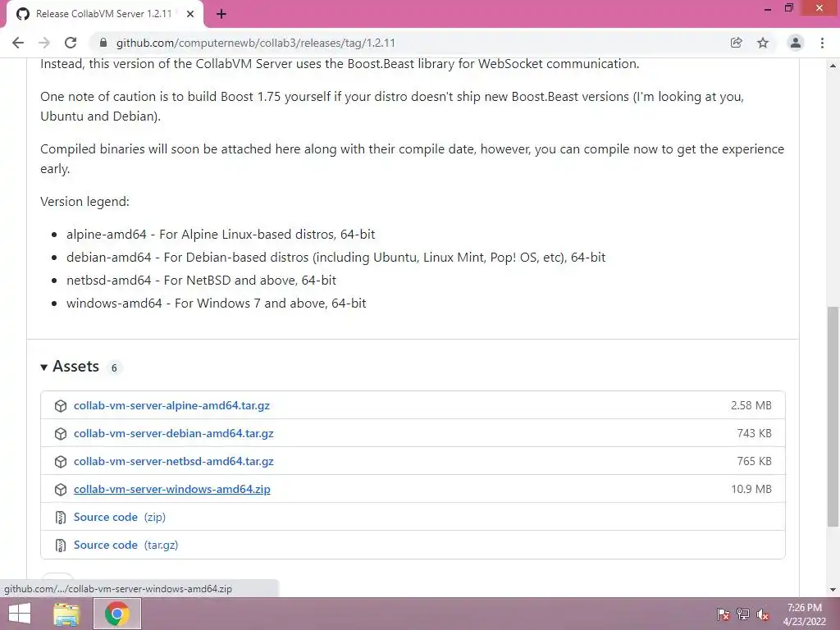
Task: Click the browser forward arrow
Action: 44,43
